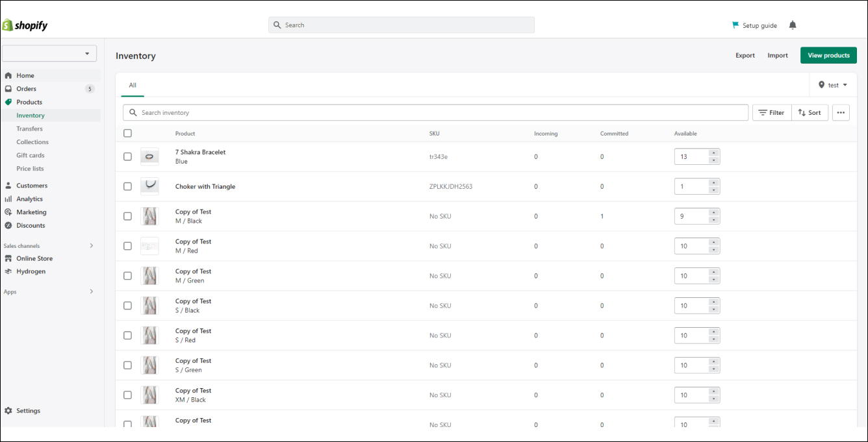Click the Customers person icon in sidebar
This screenshot has width=868, height=442.
8,186
